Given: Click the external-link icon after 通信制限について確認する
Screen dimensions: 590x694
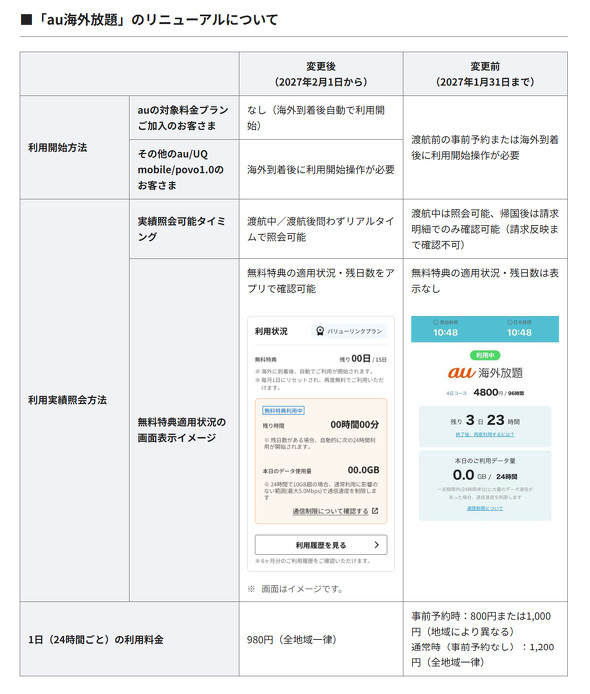Looking at the screenshot, I should click(x=375, y=511).
